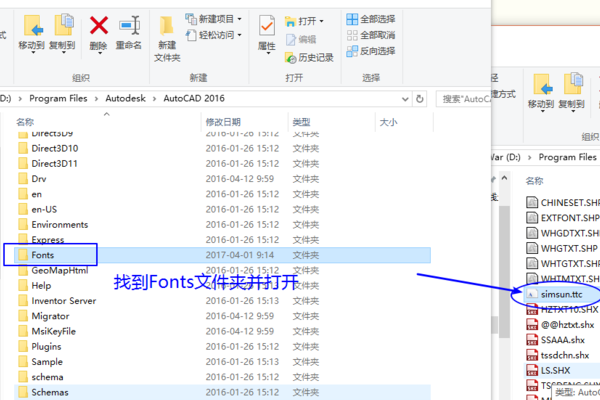600x400 pixels.
Task: Select WHGDTXT.SHP file in right window
Action: pyautogui.click(x=563, y=233)
